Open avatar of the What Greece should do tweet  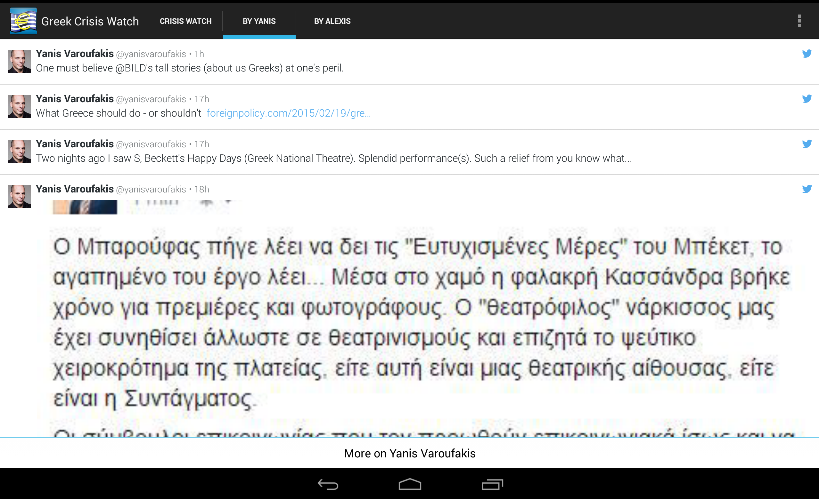[19, 106]
